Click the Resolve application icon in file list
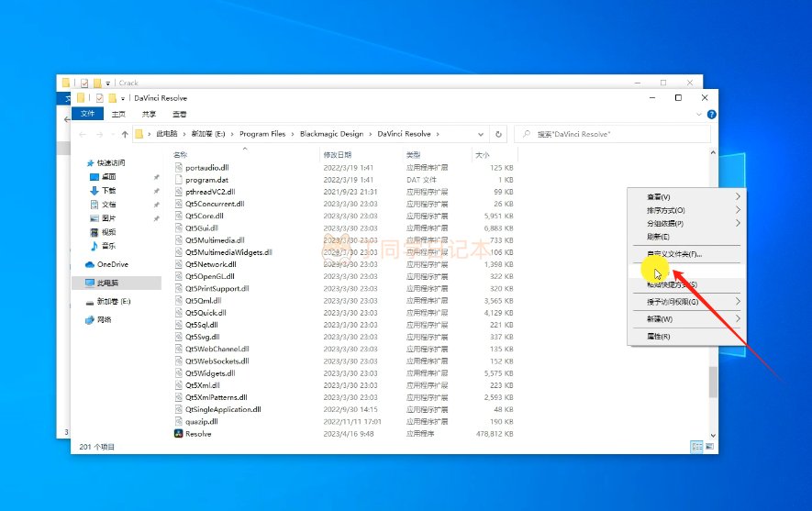Screen dimensions: 812x511 tap(179, 434)
